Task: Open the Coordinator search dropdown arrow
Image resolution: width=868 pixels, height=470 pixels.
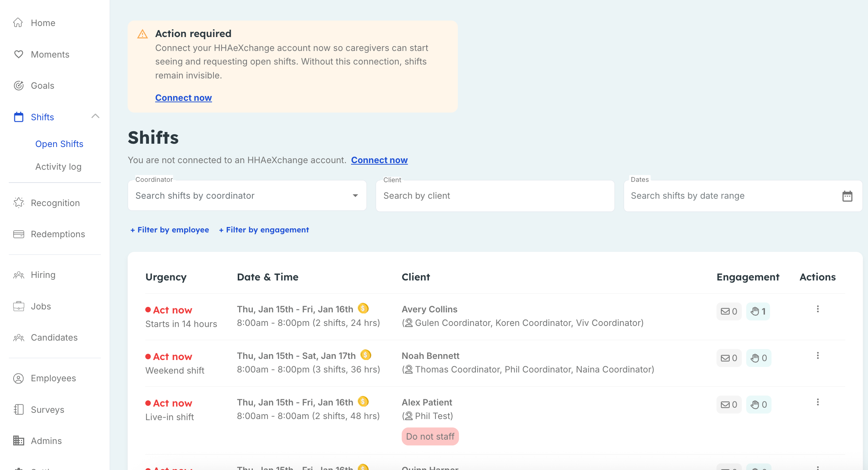Action: click(x=355, y=196)
